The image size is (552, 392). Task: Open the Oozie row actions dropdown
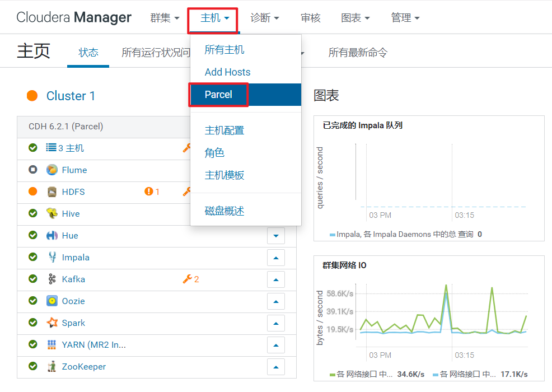[x=276, y=301]
